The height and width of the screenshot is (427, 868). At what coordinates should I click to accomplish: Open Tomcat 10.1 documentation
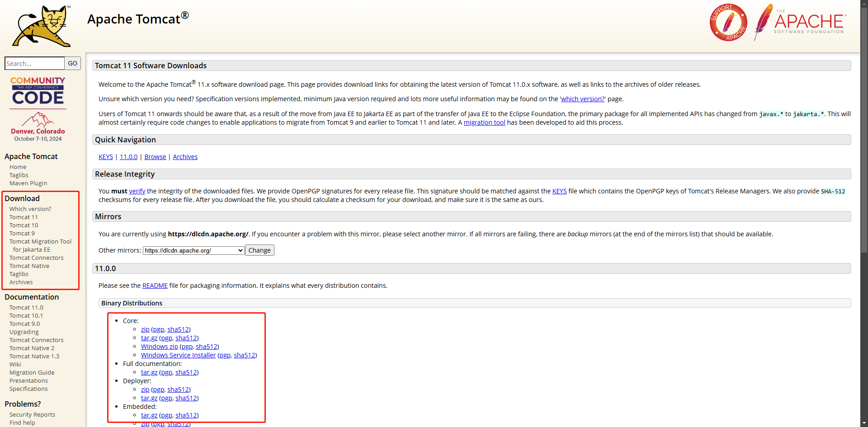coord(26,316)
